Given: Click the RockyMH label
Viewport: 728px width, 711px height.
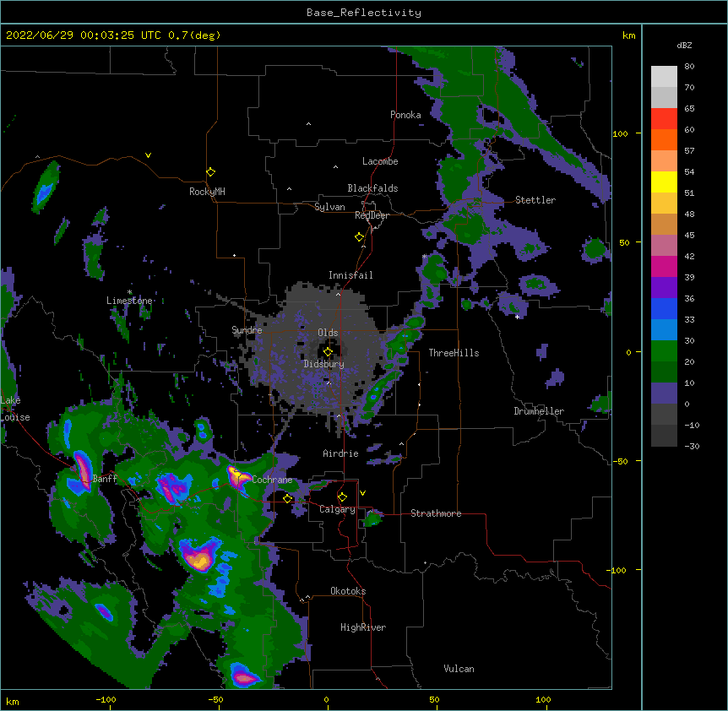Looking at the screenshot, I should coord(207,192).
